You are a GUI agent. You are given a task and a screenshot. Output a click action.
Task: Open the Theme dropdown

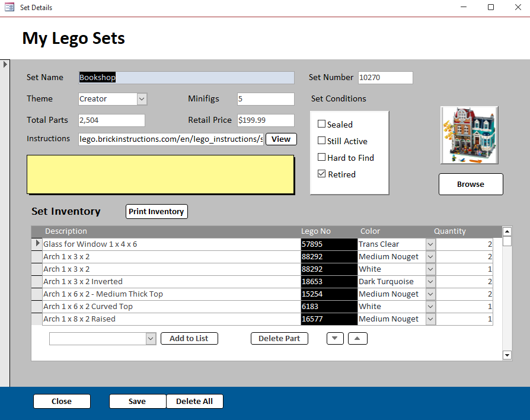[141, 98]
